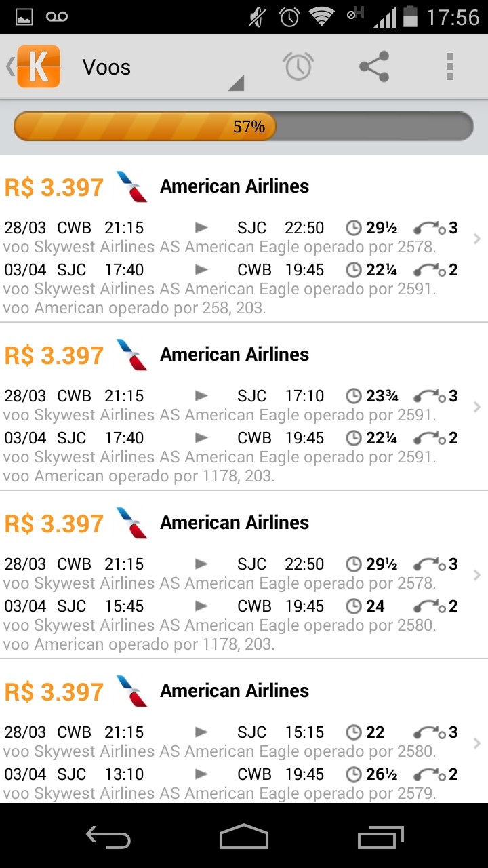
Task: Open the three-dot overflow menu
Action: (x=449, y=66)
